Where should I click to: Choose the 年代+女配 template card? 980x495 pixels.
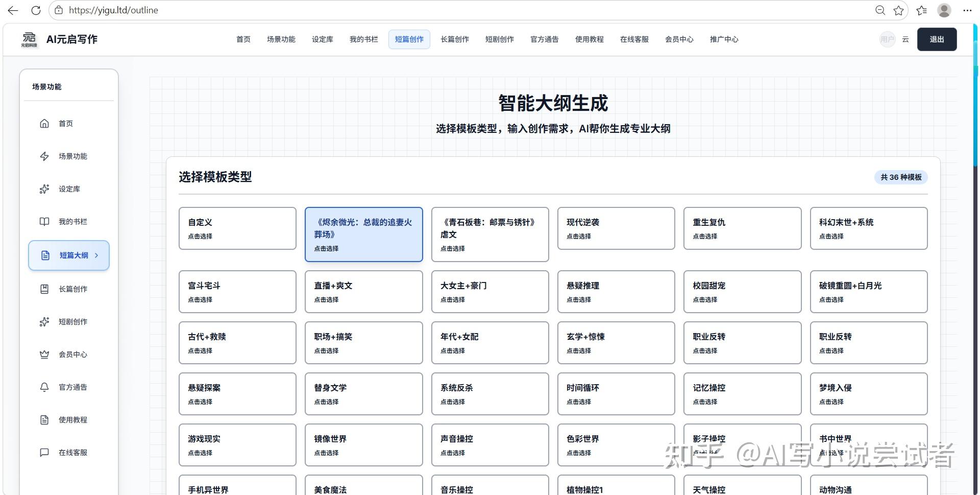[490, 343]
